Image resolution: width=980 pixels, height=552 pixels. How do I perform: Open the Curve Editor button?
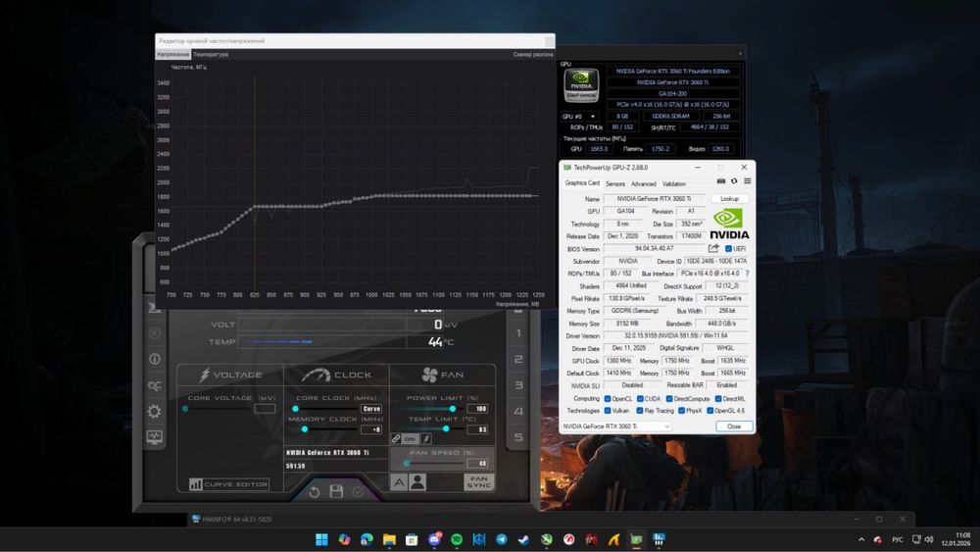point(229,484)
